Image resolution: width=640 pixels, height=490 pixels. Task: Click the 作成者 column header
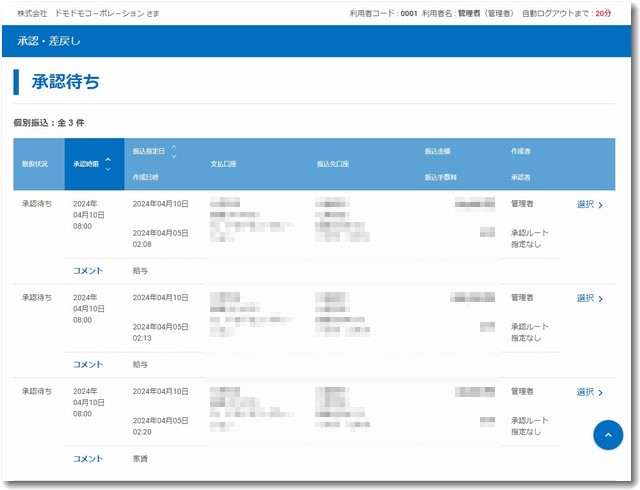[x=520, y=151]
